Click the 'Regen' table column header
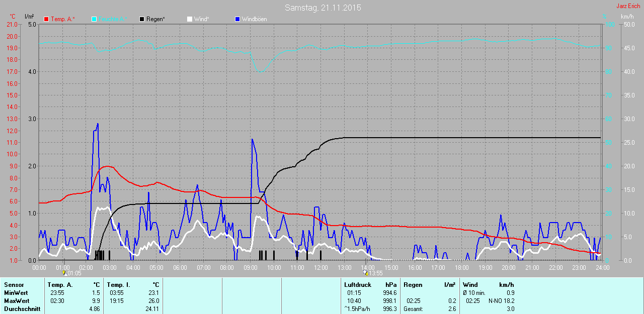 413,285
